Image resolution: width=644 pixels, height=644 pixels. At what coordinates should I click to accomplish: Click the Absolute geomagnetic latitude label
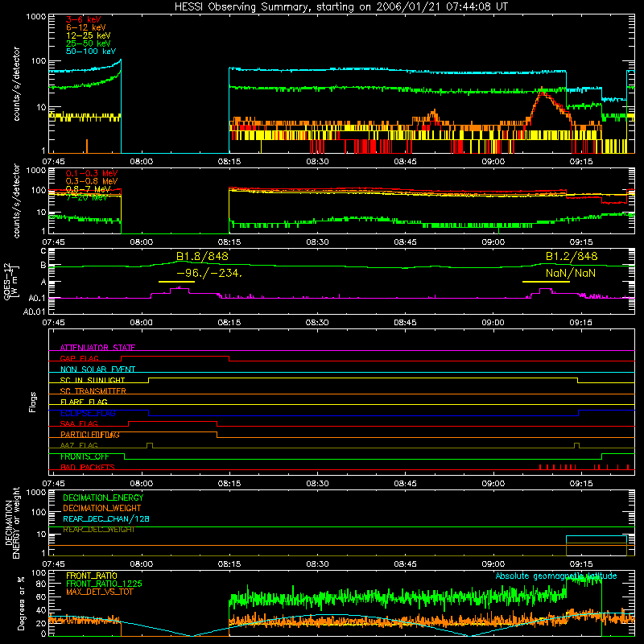(556, 576)
